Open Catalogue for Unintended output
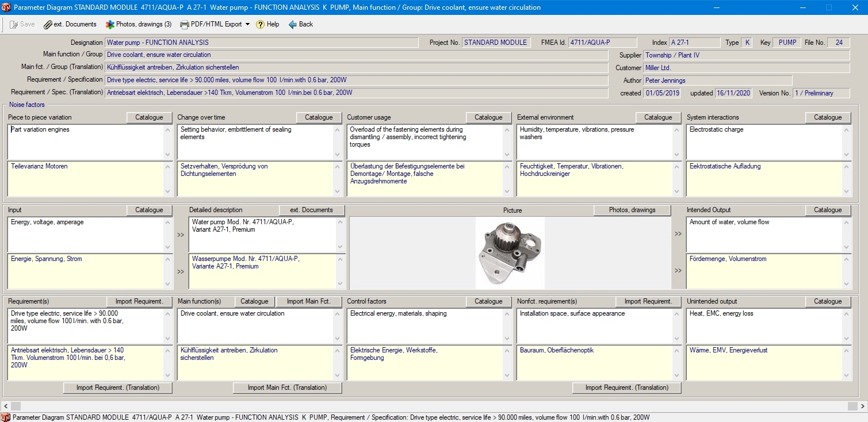Image resolution: width=868 pixels, height=422 pixels. tap(828, 301)
